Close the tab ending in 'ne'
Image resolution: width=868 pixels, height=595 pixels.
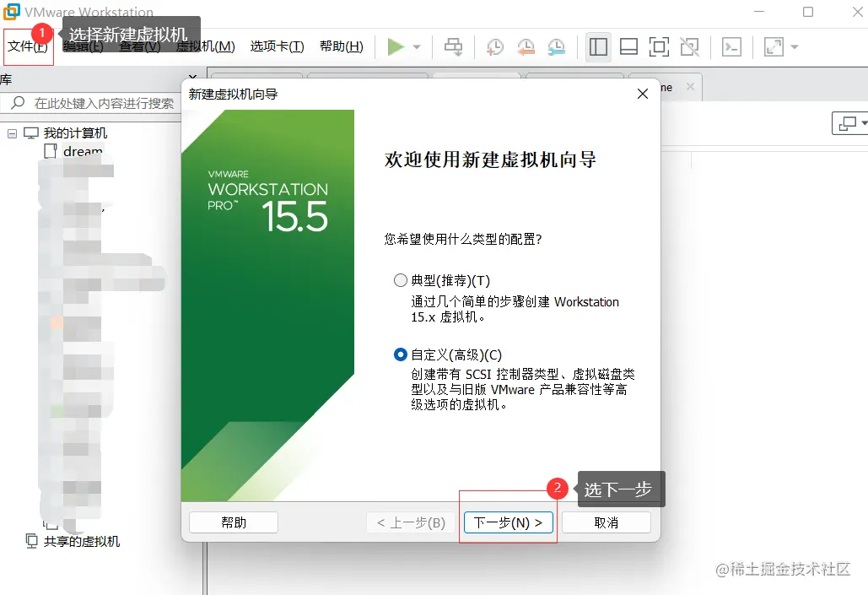tap(690, 86)
